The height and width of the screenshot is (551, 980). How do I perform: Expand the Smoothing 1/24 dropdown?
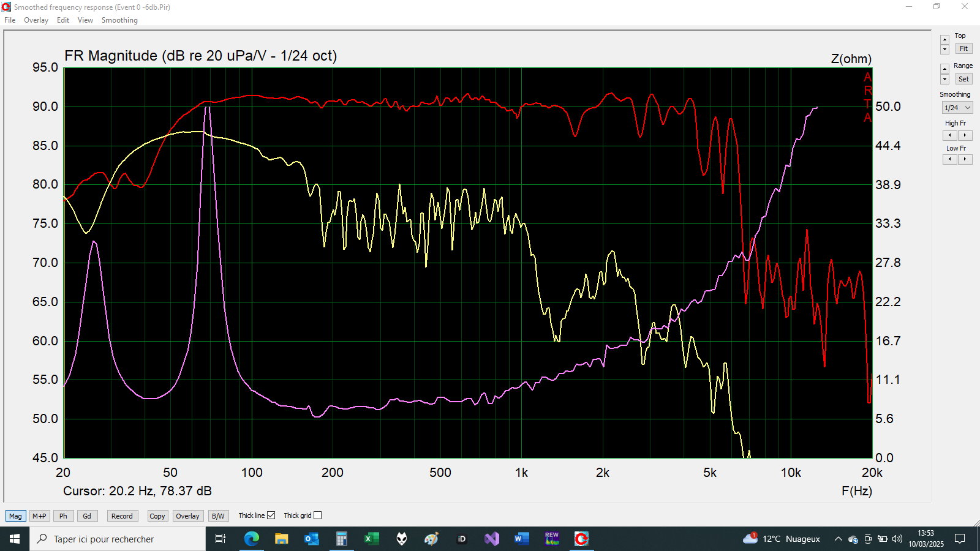pyautogui.click(x=957, y=108)
